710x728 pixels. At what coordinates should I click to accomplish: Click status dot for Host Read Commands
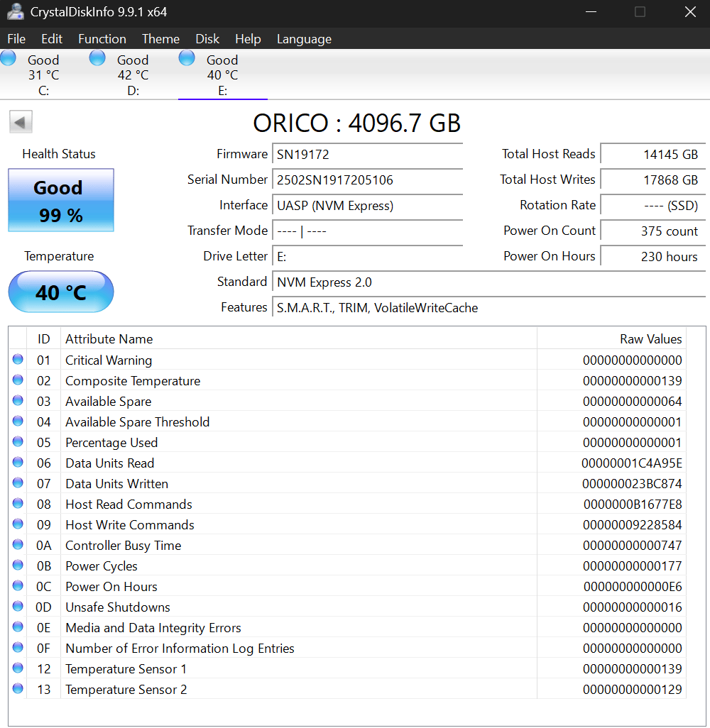click(18, 503)
